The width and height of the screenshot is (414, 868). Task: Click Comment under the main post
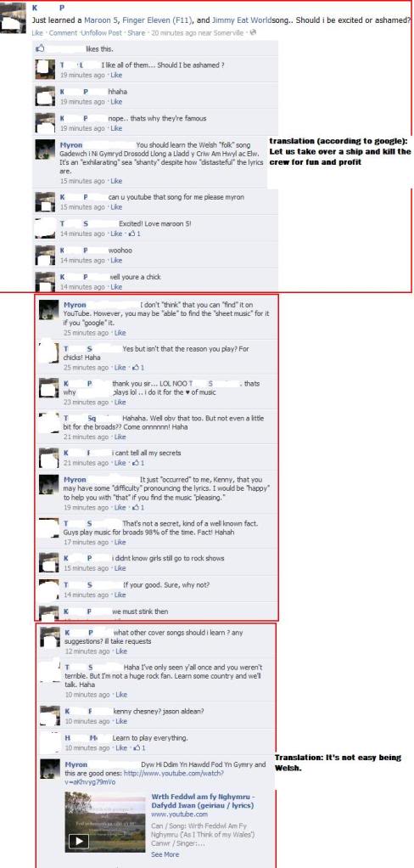pyautogui.click(x=63, y=32)
